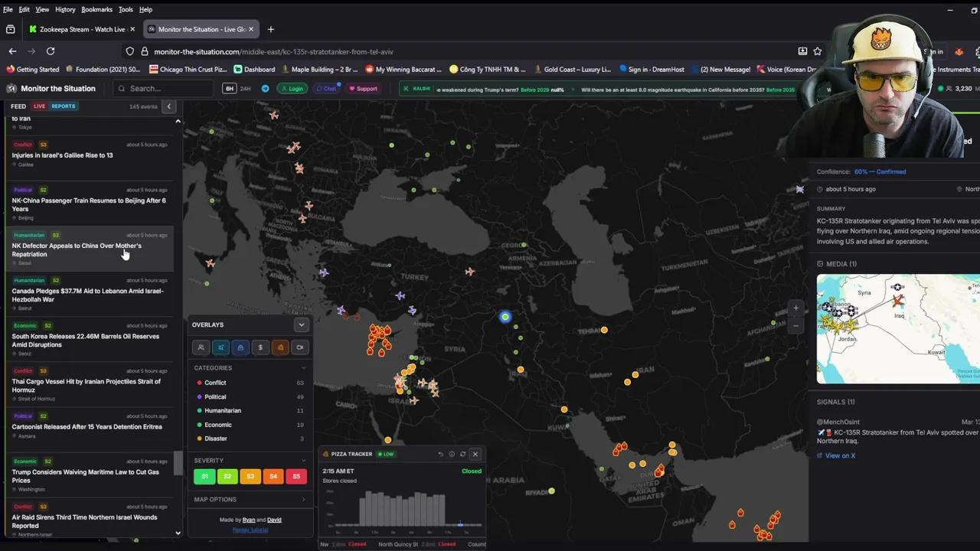980x551 pixels.
Task: Select S3 severity swatch
Action: tap(250, 476)
